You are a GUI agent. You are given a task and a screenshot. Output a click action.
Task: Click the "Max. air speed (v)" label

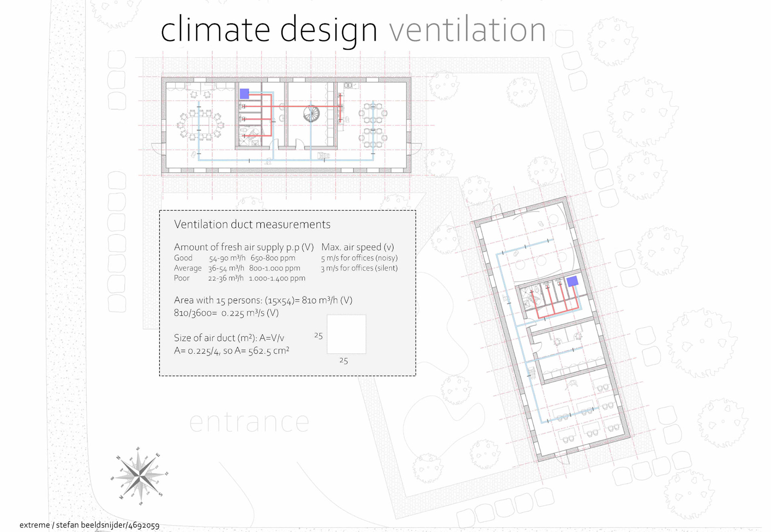357,247
